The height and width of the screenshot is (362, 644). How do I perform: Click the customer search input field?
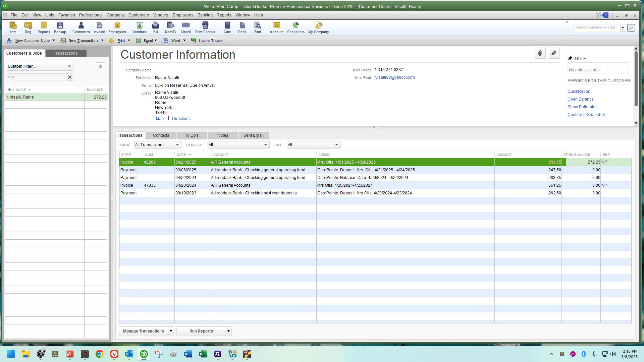36,77
